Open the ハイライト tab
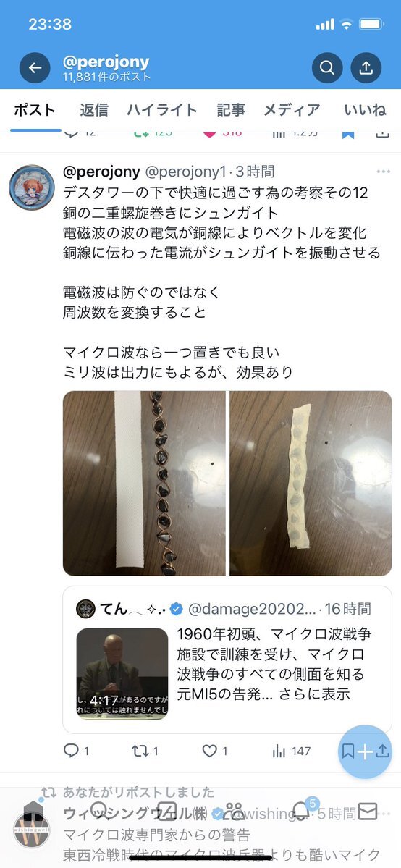The height and width of the screenshot is (868, 401). tap(161, 109)
